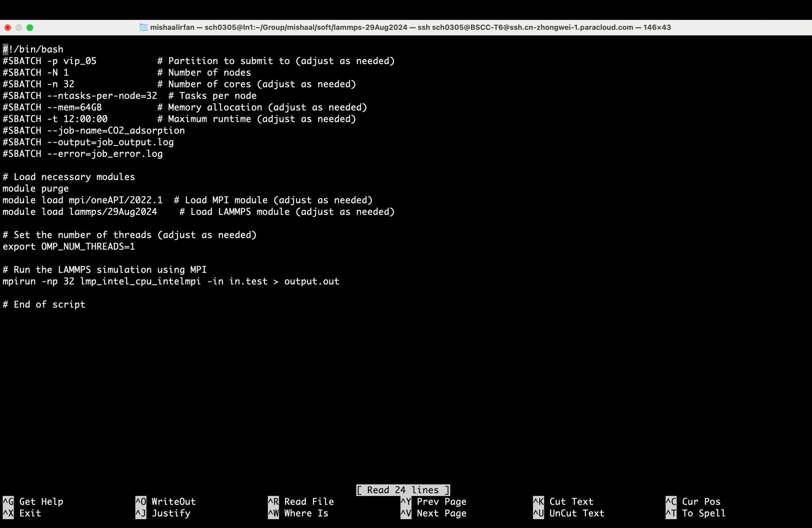Click the '# Load necessary modules' comment
Viewport: 812px width, 528px height.
[x=69, y=177]
